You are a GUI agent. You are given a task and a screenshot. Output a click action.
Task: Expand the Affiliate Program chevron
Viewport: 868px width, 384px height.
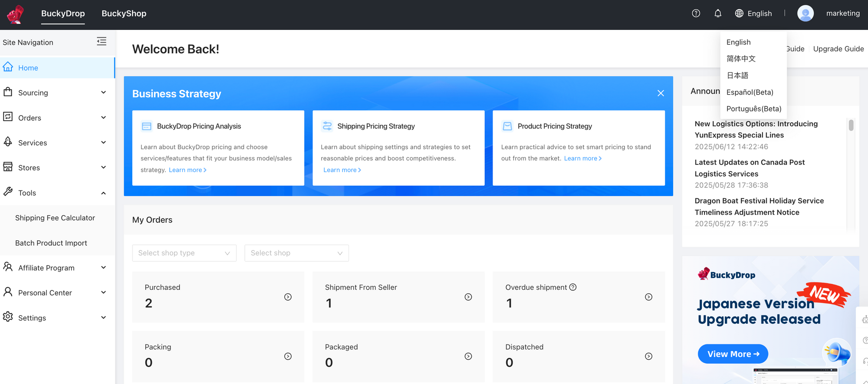pyautogui.click(x=103, y=267)
